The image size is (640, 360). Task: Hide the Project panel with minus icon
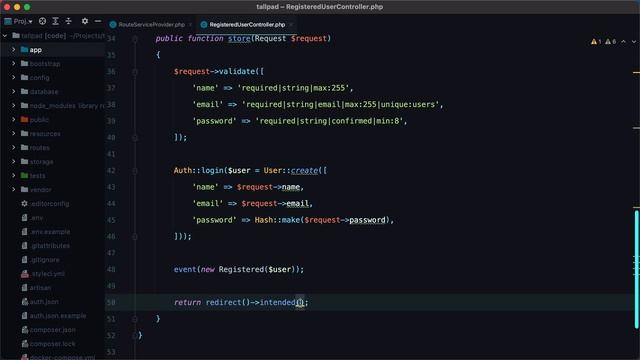coord(98,21)
